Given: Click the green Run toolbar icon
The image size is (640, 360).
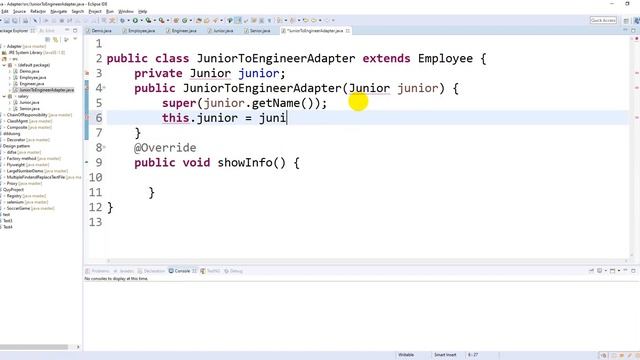Looking at the screenshot, I should click(135, 20).
